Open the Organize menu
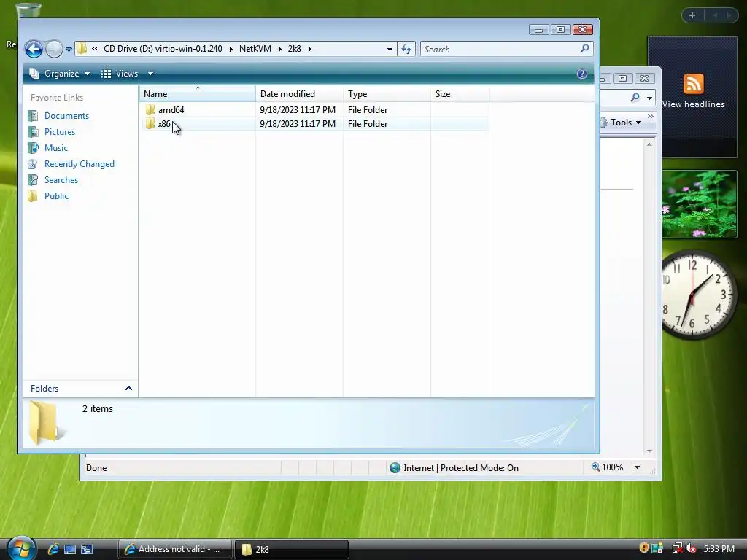Viewport: 747px width, 560px height. (60, 74)
